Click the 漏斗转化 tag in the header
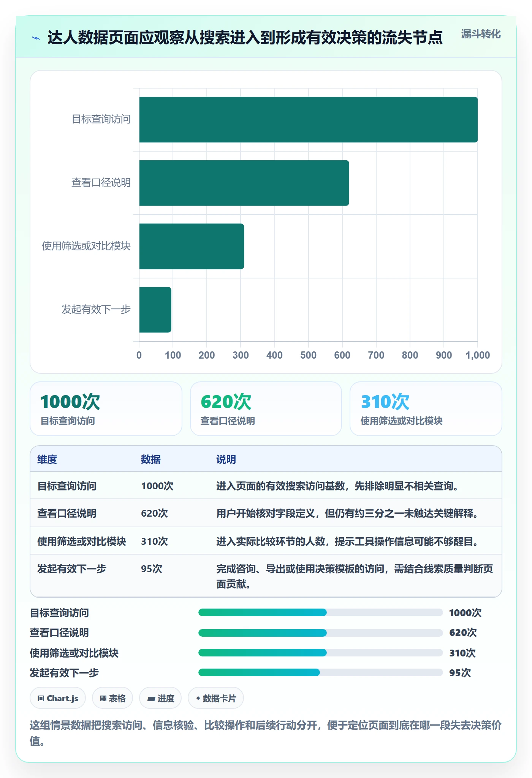 click(x=481, y=34)
